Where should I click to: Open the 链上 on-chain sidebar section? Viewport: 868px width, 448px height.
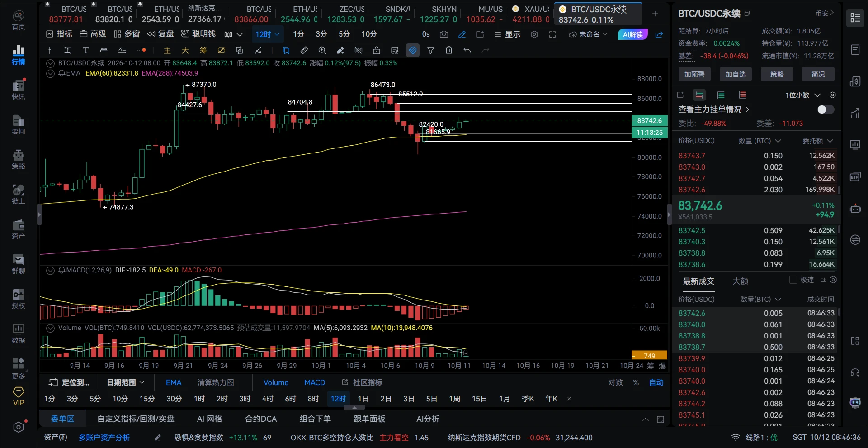19,194
